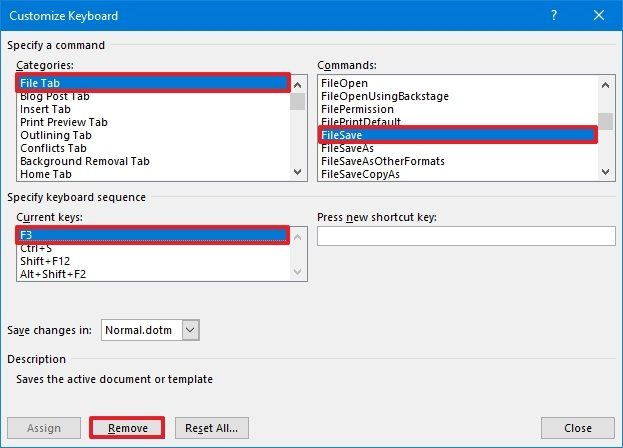Viewport: 623px width, 448px height.
Task: Click Current keys scroll up arrow
Action: pos(298,237)
